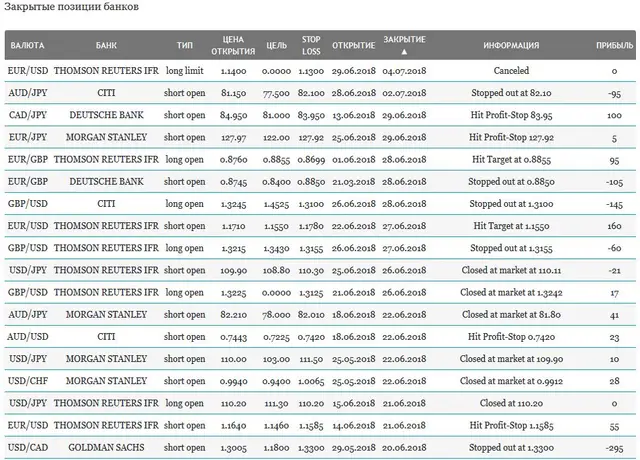Click opening price 84.950

[233, 116]
